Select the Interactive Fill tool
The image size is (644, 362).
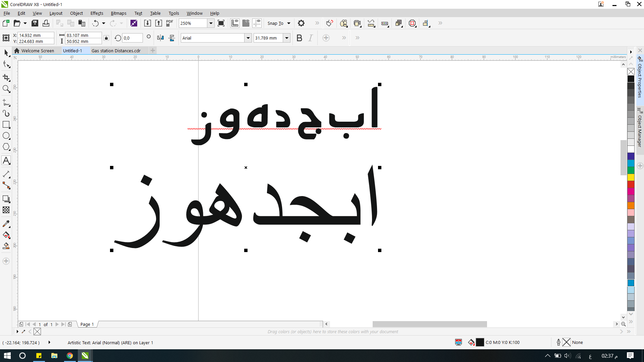tap(6, 235)
